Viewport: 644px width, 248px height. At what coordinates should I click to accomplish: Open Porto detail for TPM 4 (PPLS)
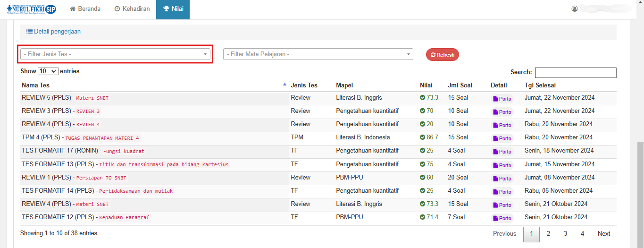[x=502, y=138]
